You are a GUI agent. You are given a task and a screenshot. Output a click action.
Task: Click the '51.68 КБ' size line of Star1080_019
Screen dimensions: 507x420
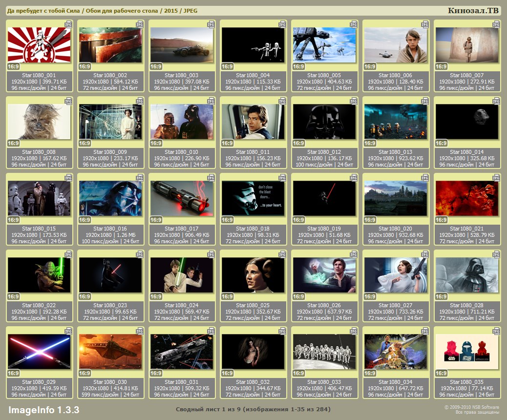coord(324,235)
